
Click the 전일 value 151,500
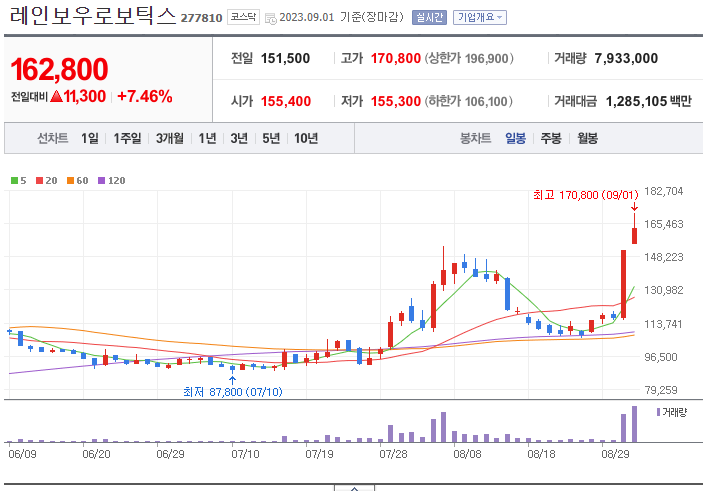[x=285, y=58]
